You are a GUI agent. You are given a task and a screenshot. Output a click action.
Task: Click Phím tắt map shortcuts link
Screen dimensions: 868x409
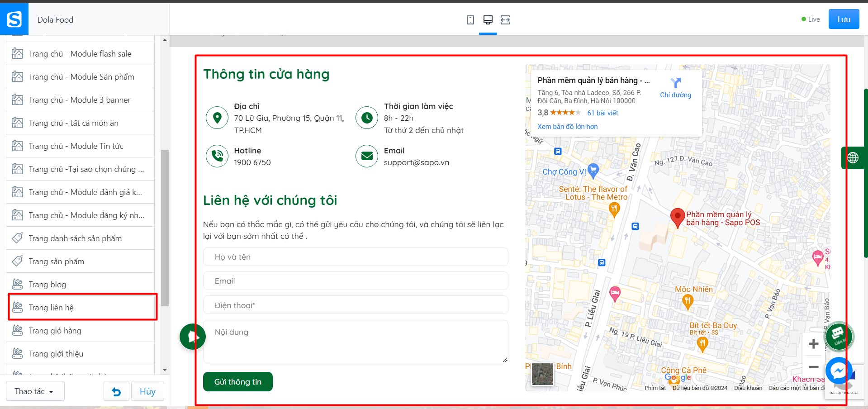pos(655,388)
